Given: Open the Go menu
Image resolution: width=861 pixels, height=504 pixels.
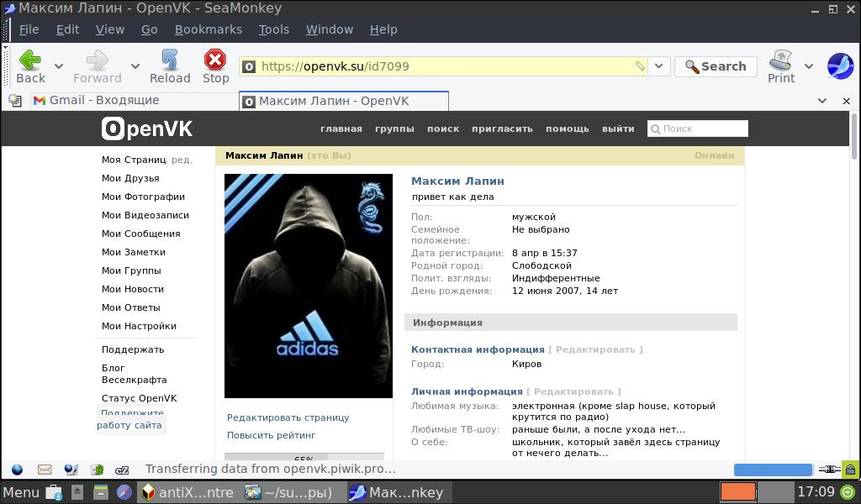Looking at the screenshot, I should pyautogui.click(x=150, y=29).
